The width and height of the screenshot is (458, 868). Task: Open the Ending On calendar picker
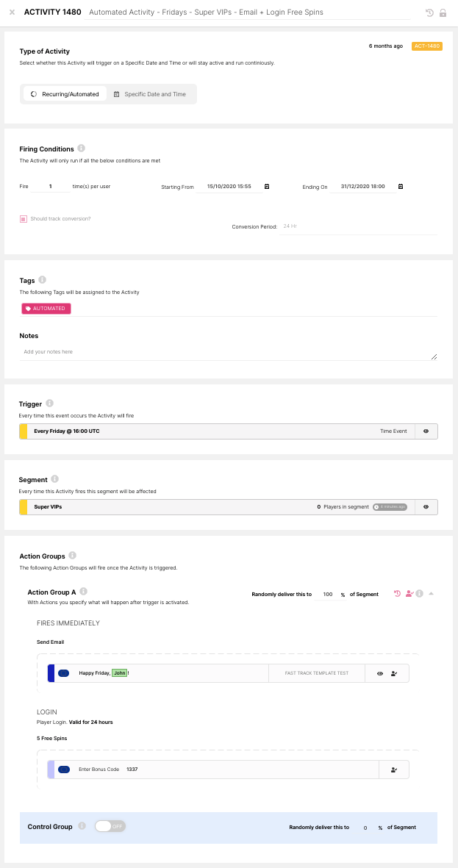coord(401,187)
